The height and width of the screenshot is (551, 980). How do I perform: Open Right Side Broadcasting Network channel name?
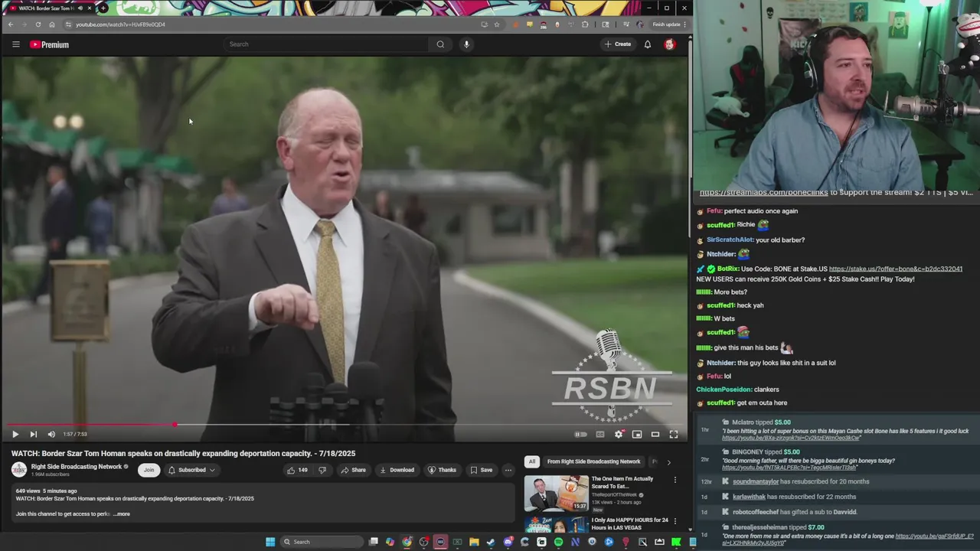click(x=77, y=467)
